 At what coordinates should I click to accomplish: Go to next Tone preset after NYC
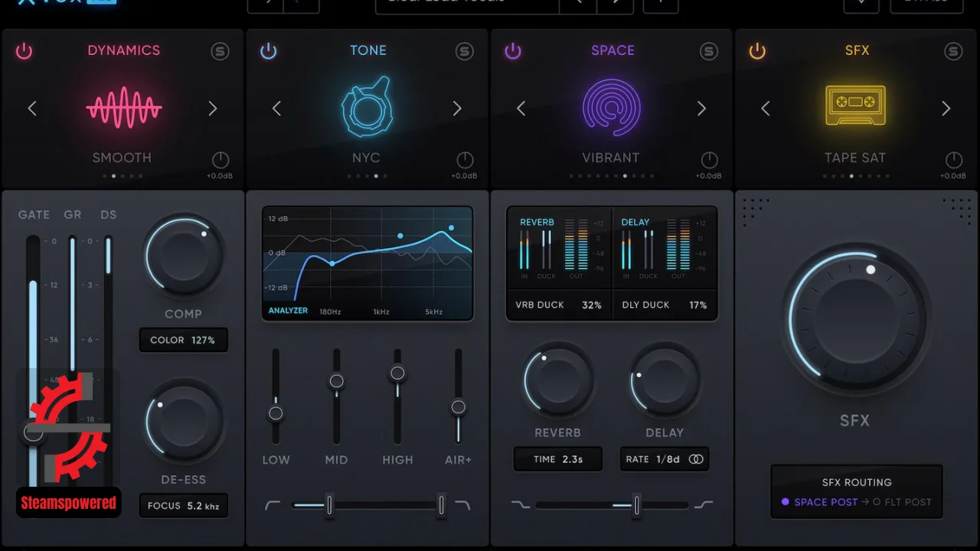coord(457,109)
